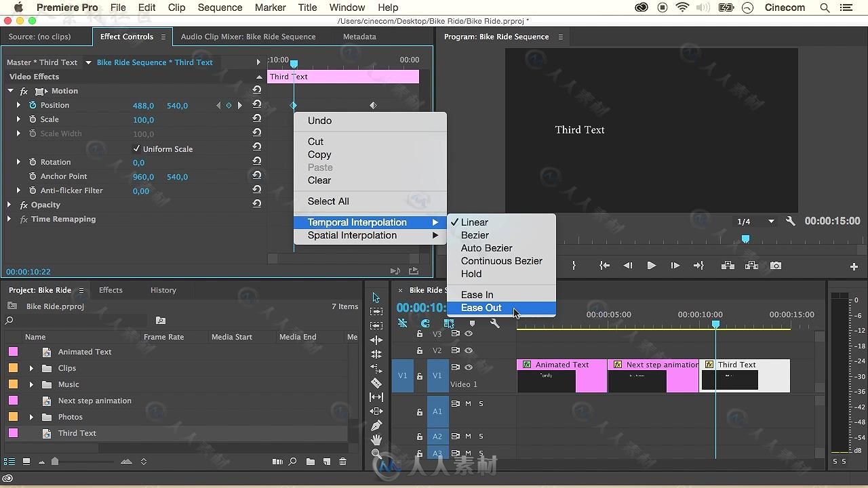Image resolution: width=868 pixels, height=488 pixels.
Task: Open the Sequence menu
Action: coord(220,7)
